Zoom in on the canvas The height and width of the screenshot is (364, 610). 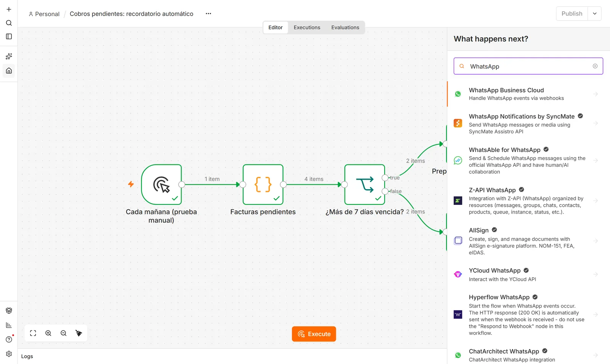(48, 333)
